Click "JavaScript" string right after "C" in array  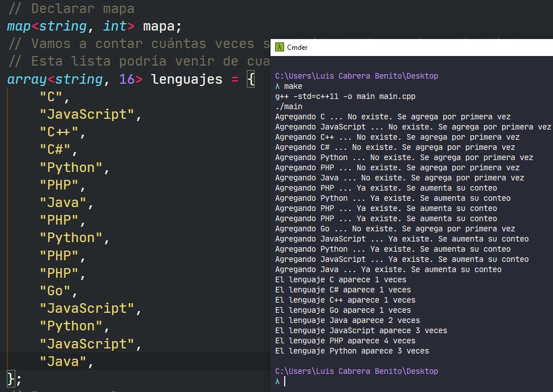click(87, 115)
